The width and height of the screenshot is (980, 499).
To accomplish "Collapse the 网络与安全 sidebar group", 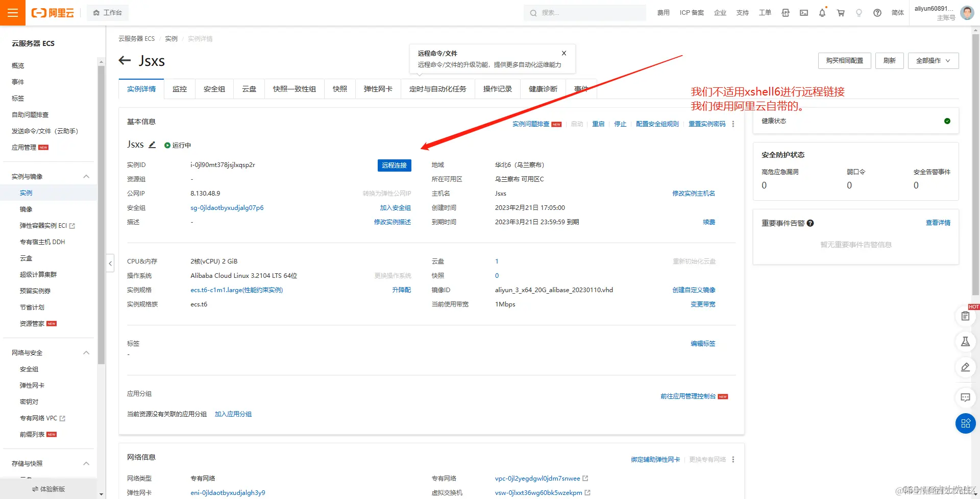I will coord(86,353).
